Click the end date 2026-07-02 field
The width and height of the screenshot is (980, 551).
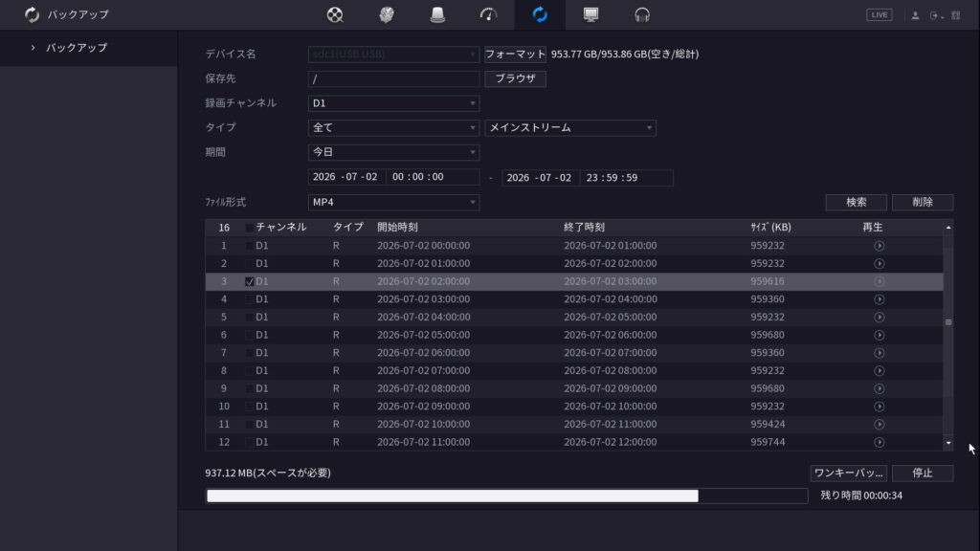pos(541,177)
